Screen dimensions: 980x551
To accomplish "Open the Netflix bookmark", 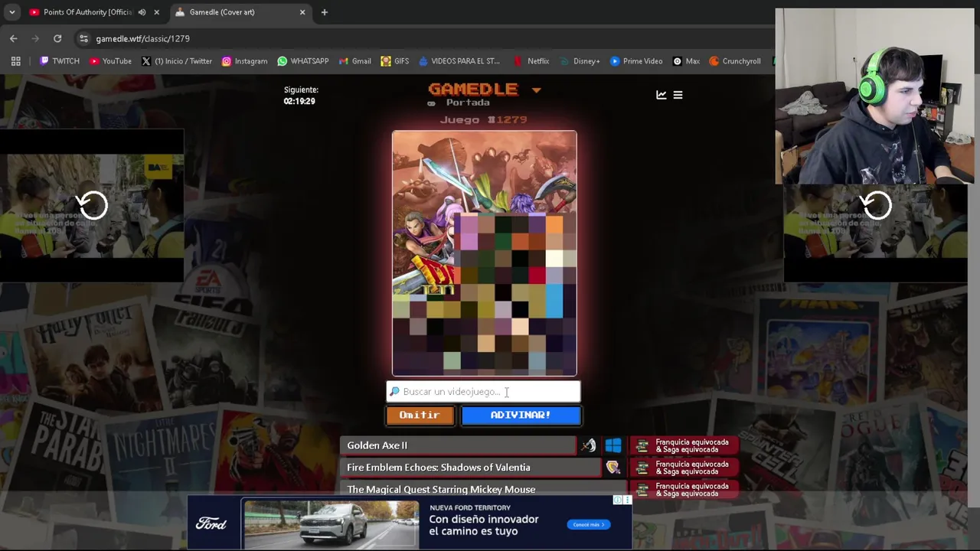I will (531, 61).
